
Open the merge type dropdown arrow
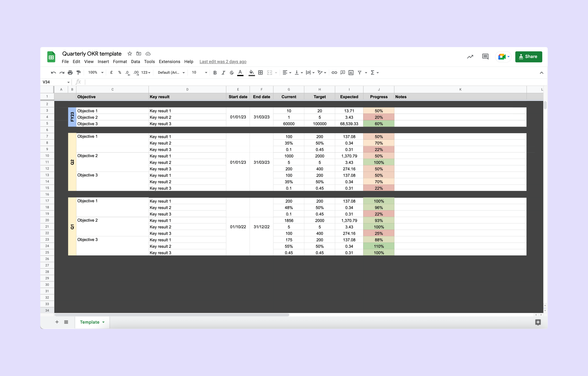coord(276,73)
